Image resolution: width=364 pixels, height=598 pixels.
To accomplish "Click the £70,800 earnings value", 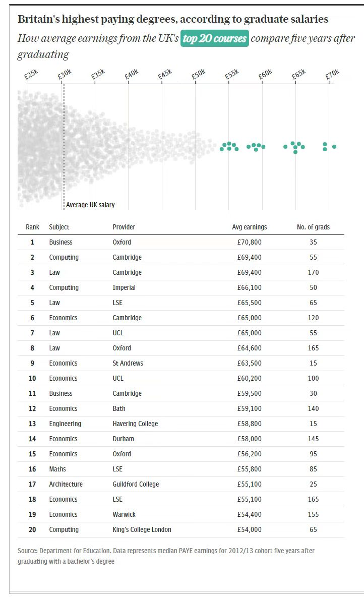I will pos(249,242).
